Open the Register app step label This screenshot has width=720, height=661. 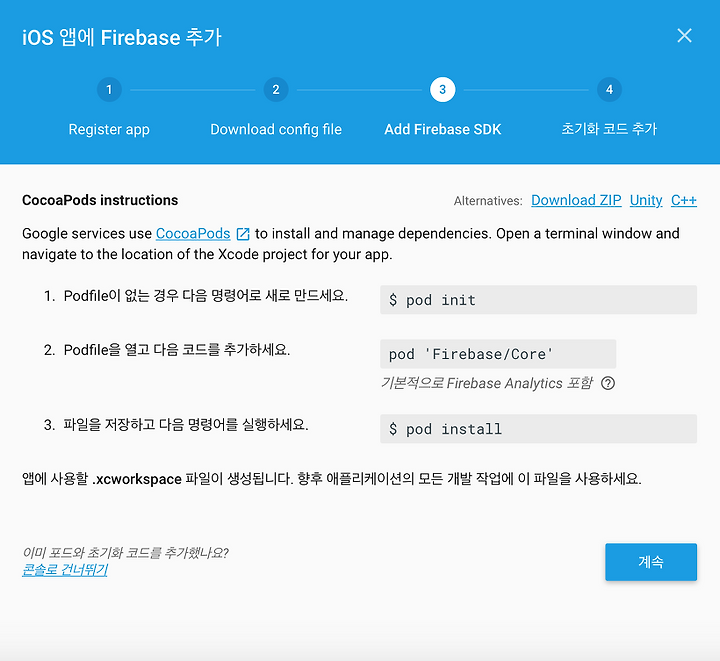[109, 129]
